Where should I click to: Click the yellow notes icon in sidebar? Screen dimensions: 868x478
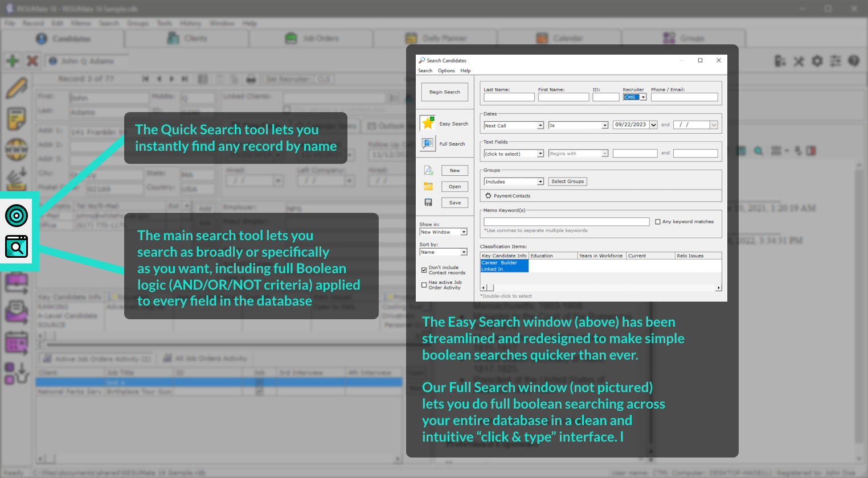[x=17, y=119]
